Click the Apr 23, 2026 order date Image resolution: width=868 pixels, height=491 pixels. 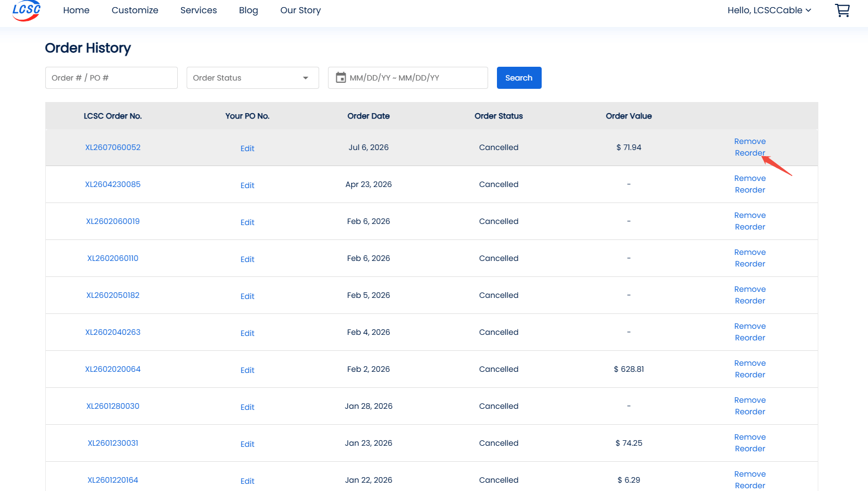368,184
